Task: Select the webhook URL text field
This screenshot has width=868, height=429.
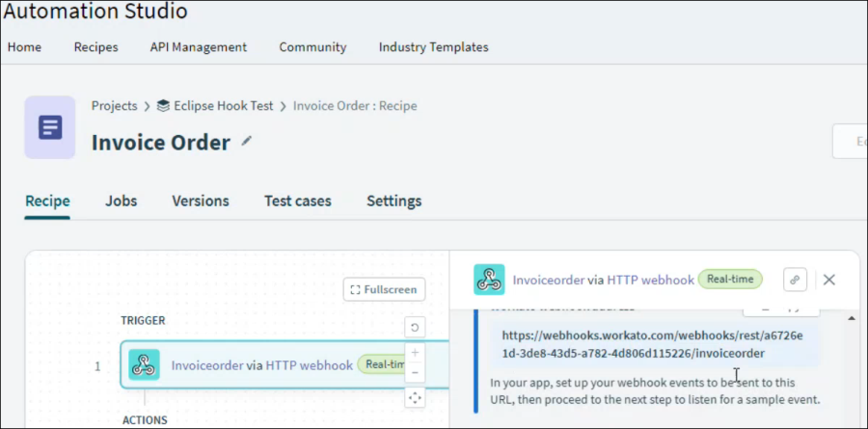Action: pyautogui.click(x=654, y=345)
